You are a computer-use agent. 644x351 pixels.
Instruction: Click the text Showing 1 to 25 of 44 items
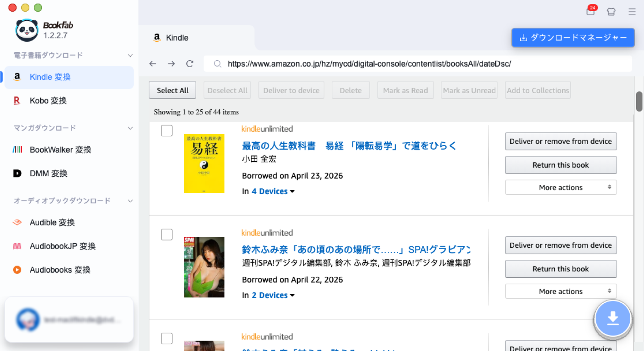point(196,112)
